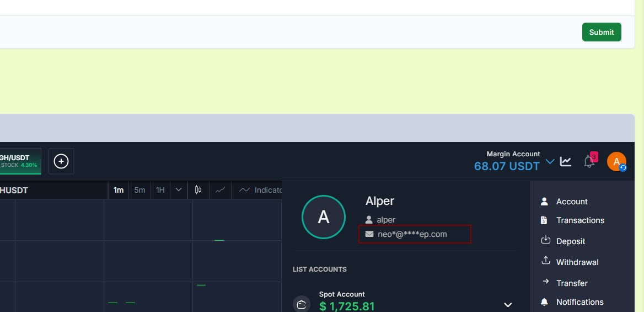
Task: Switch chart to 5m timeframe
Action: click(139, 190)
